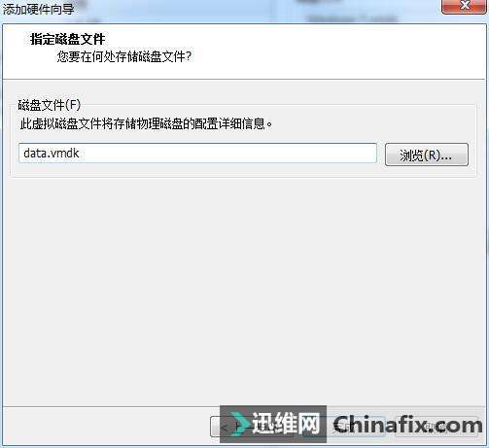Click the cancel (取消) wizard button
The height and width of the screenshot is (448, 489).
[x=436, y=427]
